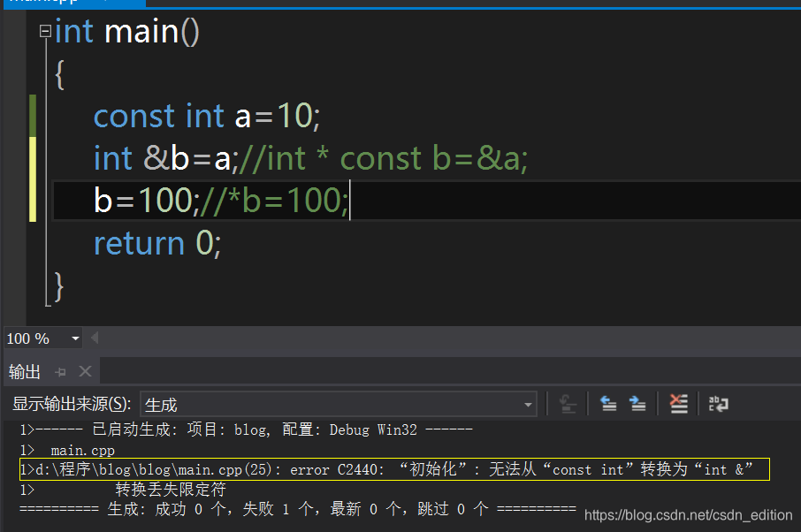Open the 100 % zoom dropdown
The image size is (801, 532).
[75, 338]
